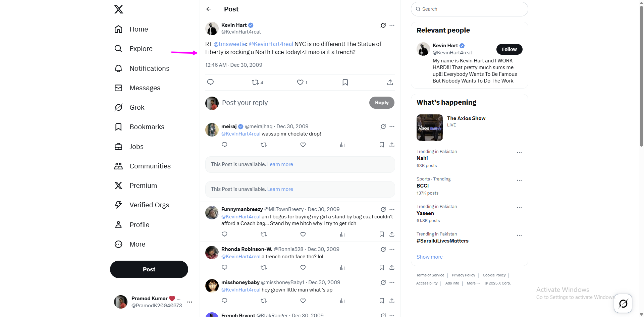
Task: Click Show more under What's happening
Action: click(429, 257)
